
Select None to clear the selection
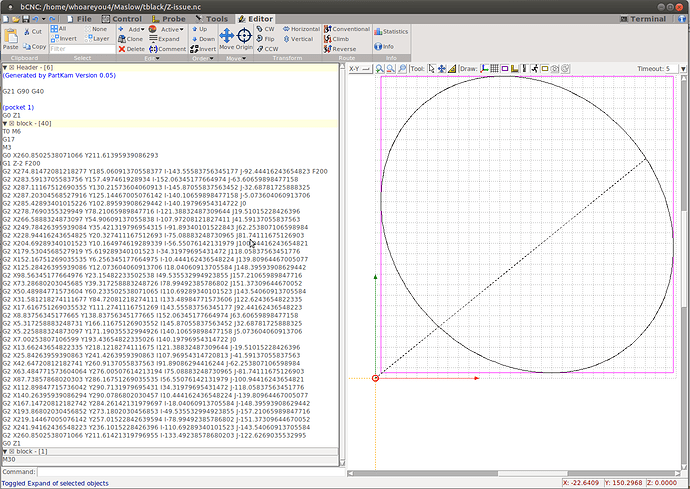click(96, 29)
